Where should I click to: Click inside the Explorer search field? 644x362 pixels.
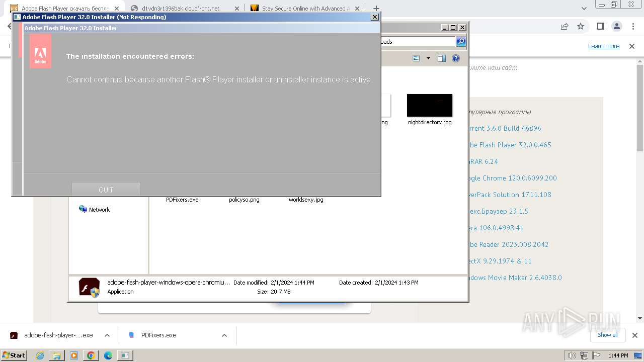click(418, 42)
